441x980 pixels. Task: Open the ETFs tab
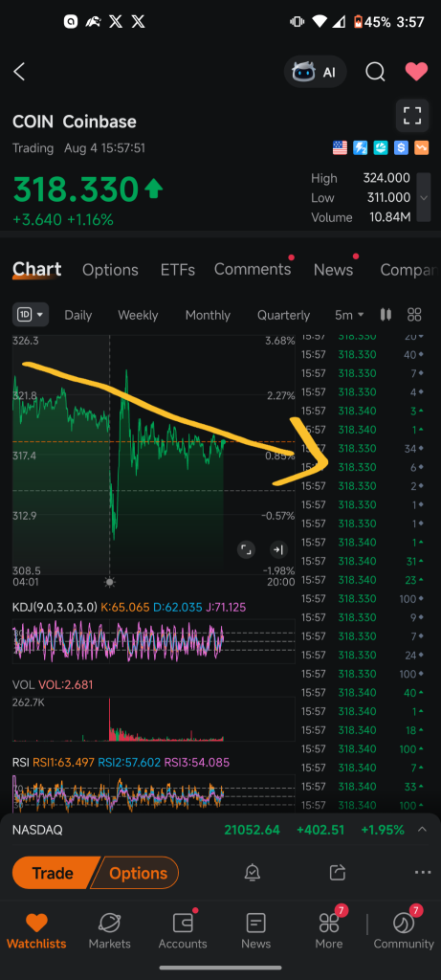177,270
